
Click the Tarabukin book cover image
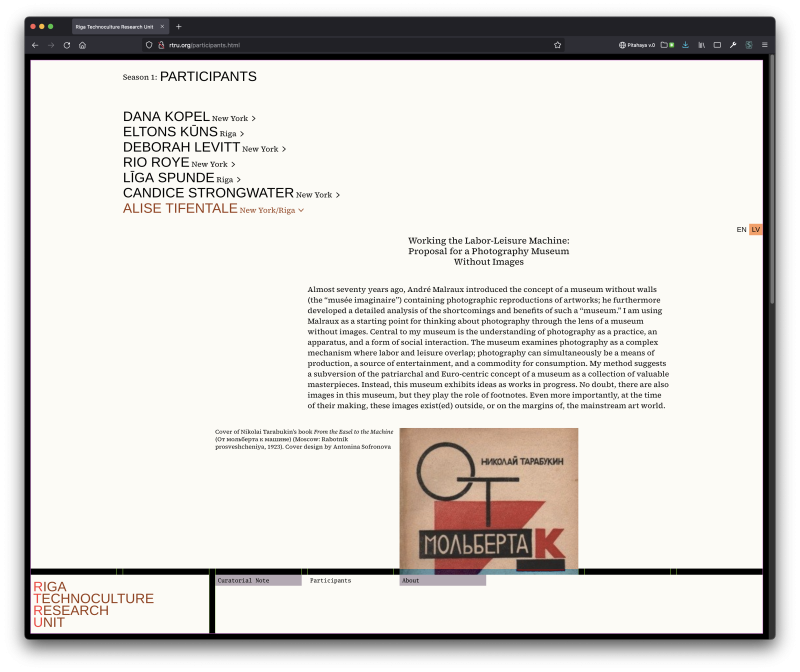[488, 498]
